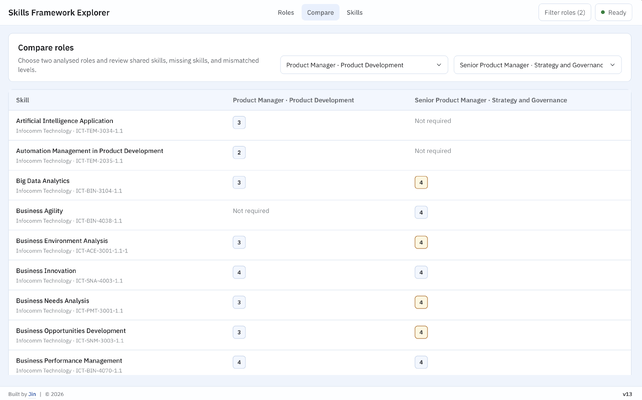
Task: Select the Artificial Intelligence Application skill
Action: tap(65, 121)
